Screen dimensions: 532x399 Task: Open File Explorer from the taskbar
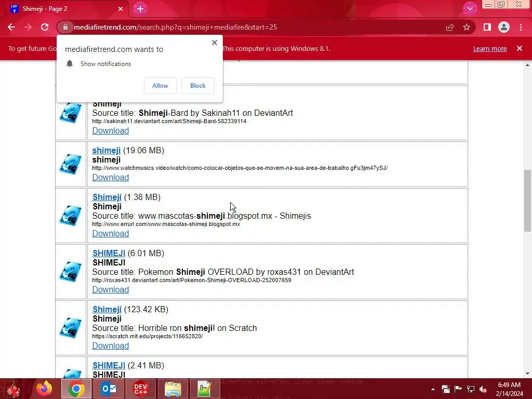point(172,389)
